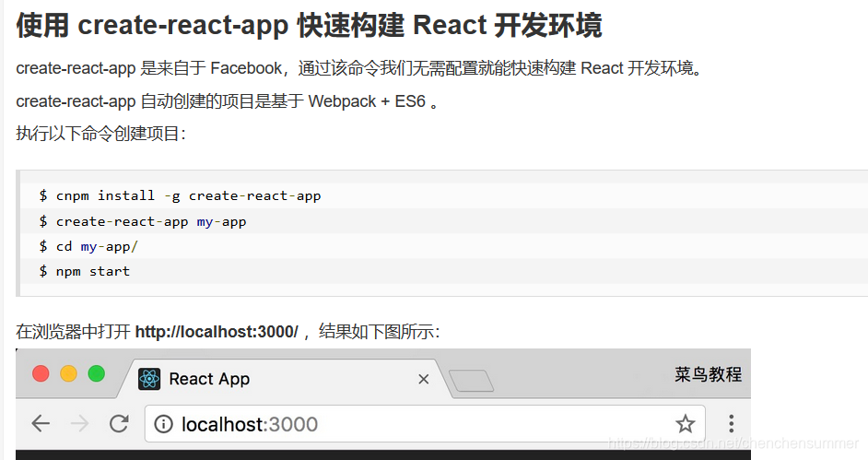Viewport: 868px width, 460px height.
Task: Go back with the browser back arrow
Action: (41, 424)
